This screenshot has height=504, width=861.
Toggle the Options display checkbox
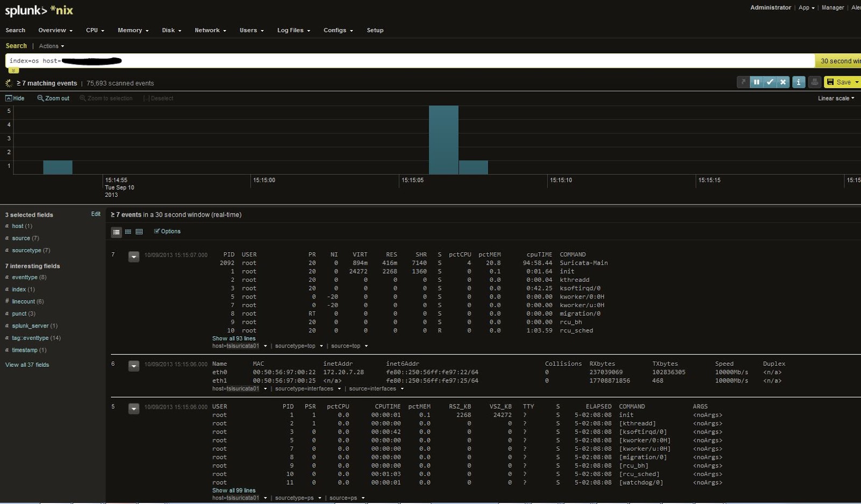[157, 231]
